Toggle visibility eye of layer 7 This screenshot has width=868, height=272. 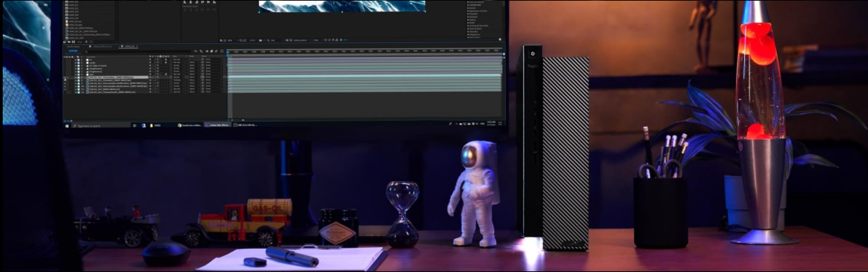[65, 77]
